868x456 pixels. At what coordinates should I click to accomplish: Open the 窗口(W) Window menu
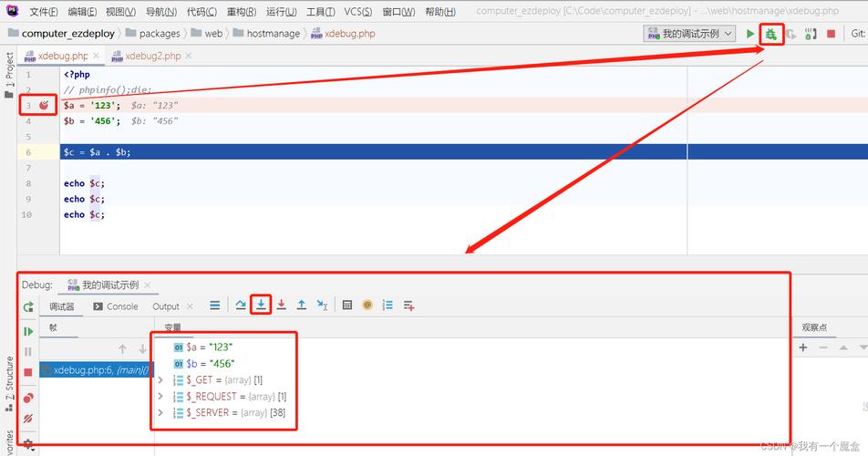click(x=398, y=12)
